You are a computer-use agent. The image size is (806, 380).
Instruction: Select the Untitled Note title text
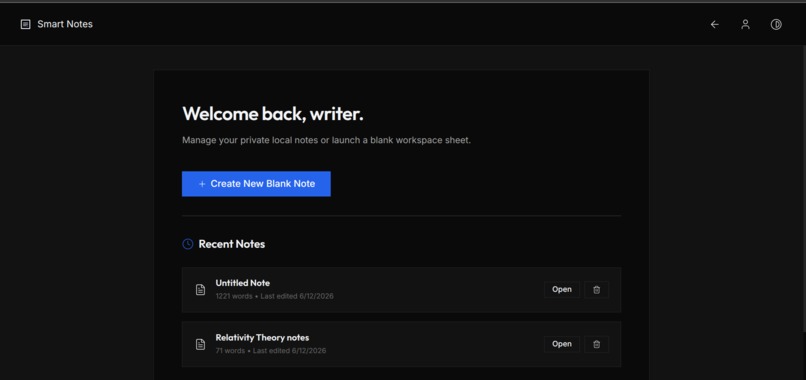point(243,283)
